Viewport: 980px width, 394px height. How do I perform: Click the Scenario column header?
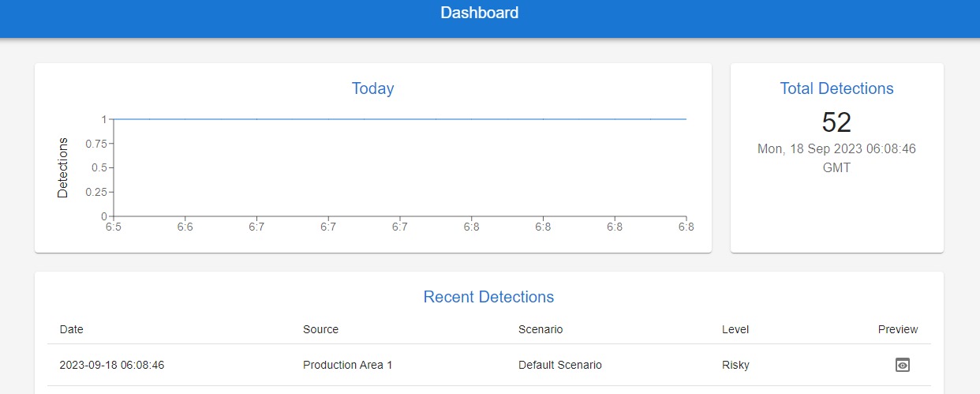pos(540,329)
